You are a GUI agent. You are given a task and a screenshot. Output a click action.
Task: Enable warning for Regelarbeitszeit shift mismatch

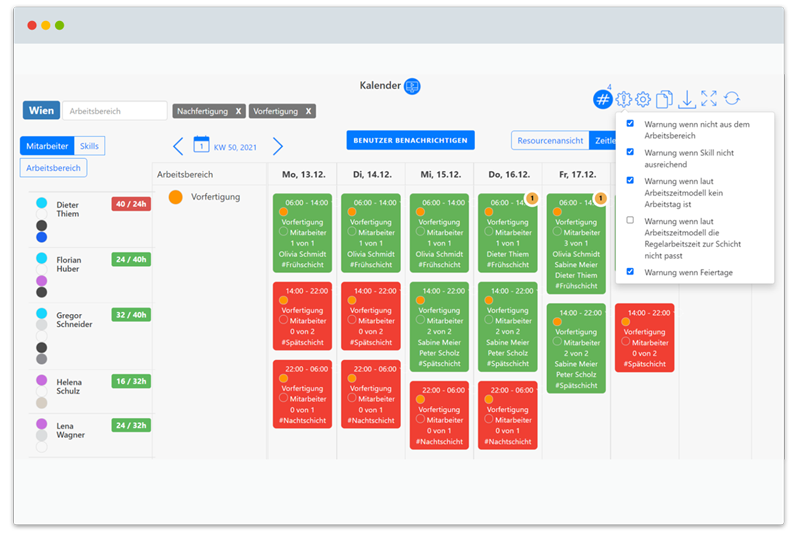630,220
